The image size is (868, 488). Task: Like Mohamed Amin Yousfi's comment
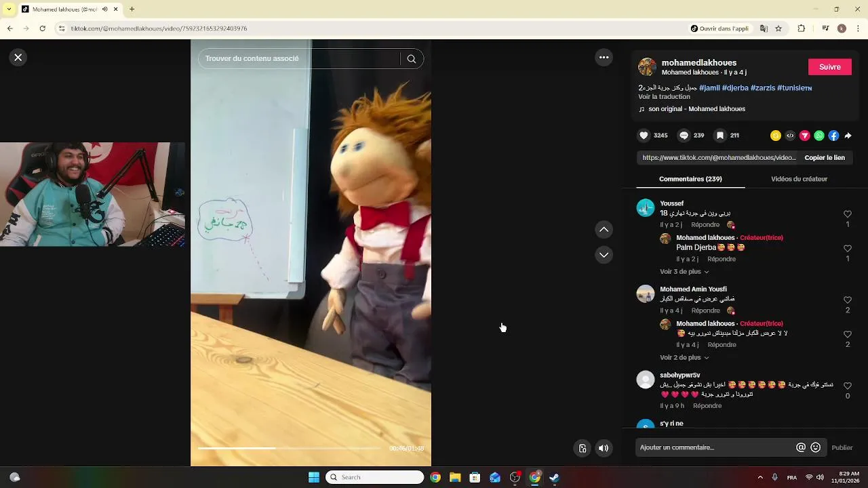click(x=847, y=300)
